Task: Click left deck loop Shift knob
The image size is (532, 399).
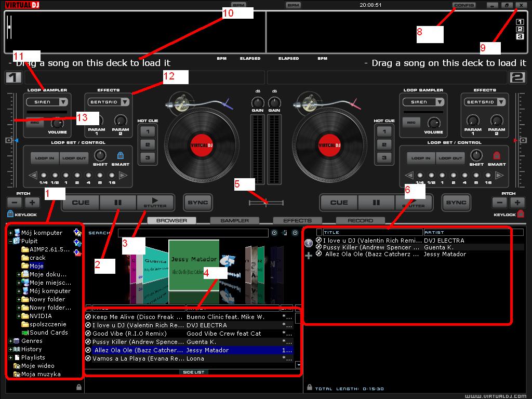Action: pyautogui.click(x=100, y=155)
